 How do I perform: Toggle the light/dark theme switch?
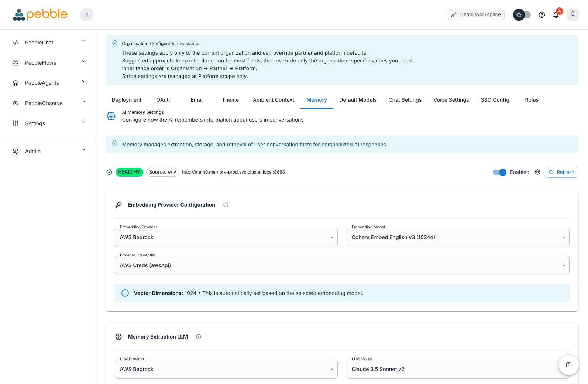(522, 15)
